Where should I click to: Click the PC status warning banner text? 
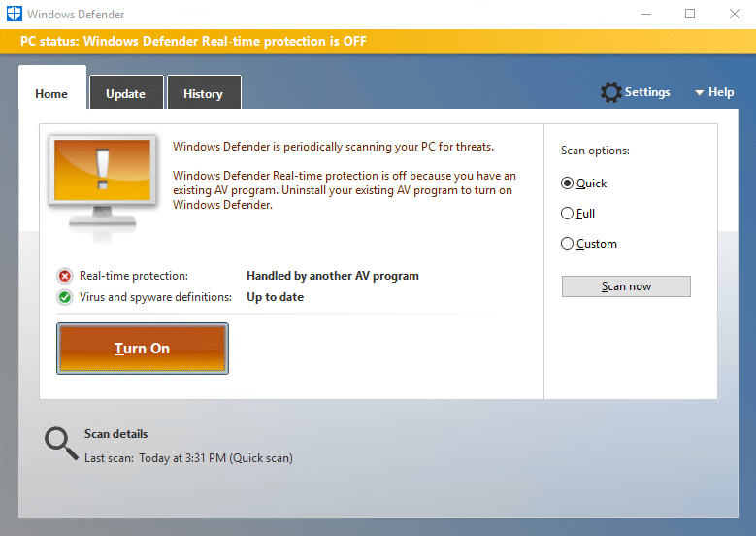click(x=193, y=41)
